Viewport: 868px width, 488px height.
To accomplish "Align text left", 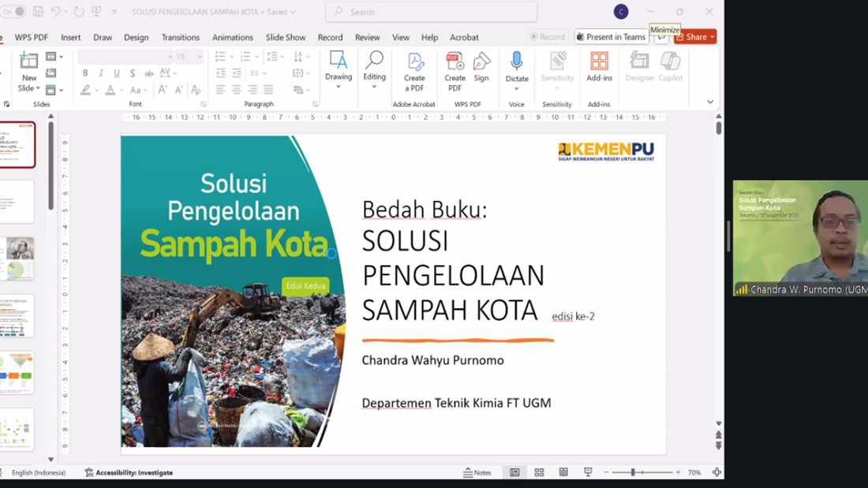I will pos(220,90).
